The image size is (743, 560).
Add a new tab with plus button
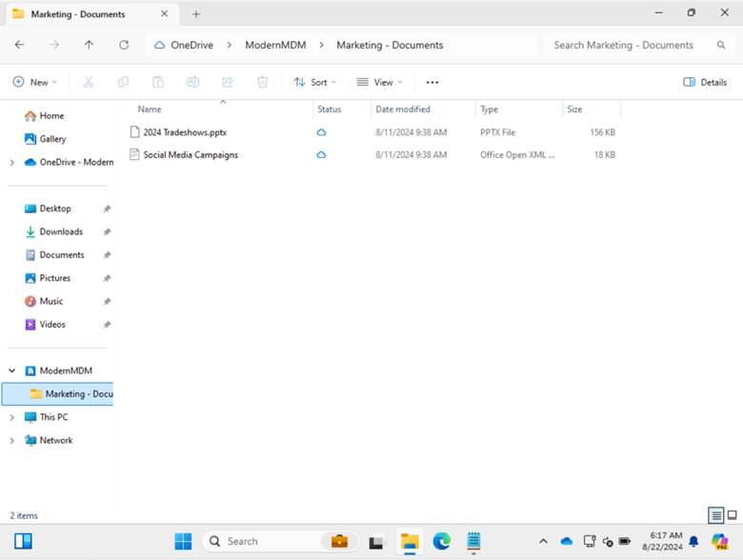[x=196, y=14]
